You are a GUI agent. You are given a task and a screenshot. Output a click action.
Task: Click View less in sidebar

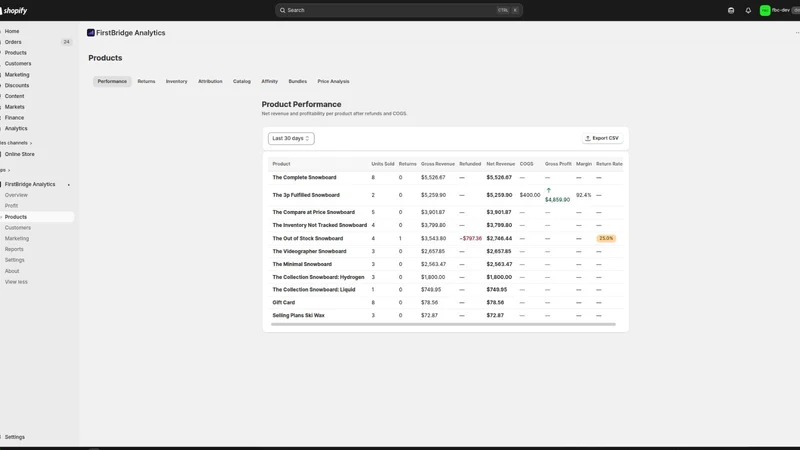(x=16, y=282)
